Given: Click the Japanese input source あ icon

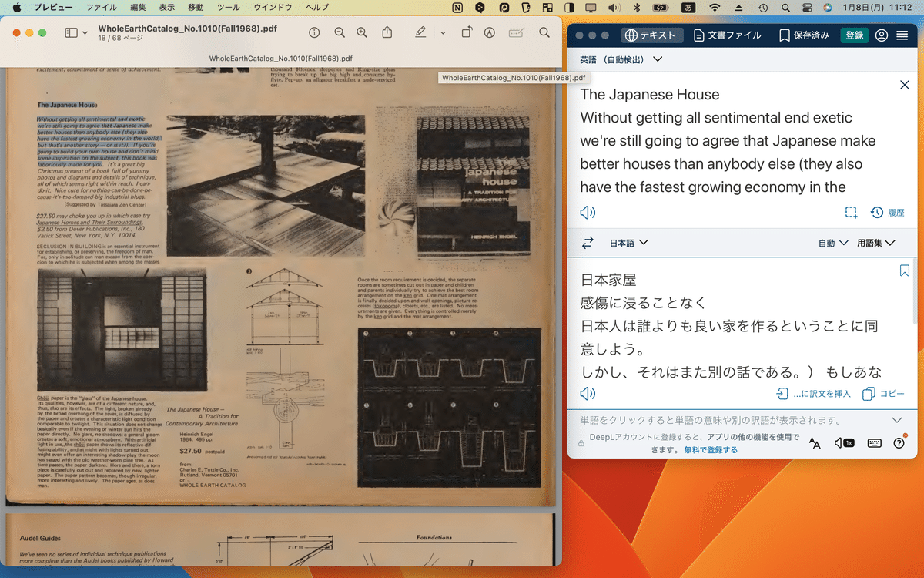Looking at the screenshot, I should point(689,8).
